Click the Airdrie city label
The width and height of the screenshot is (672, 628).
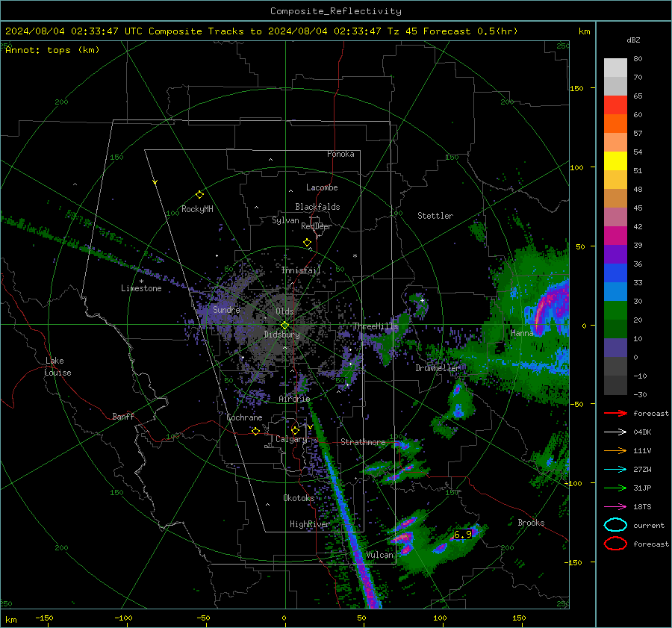point(294,399)
